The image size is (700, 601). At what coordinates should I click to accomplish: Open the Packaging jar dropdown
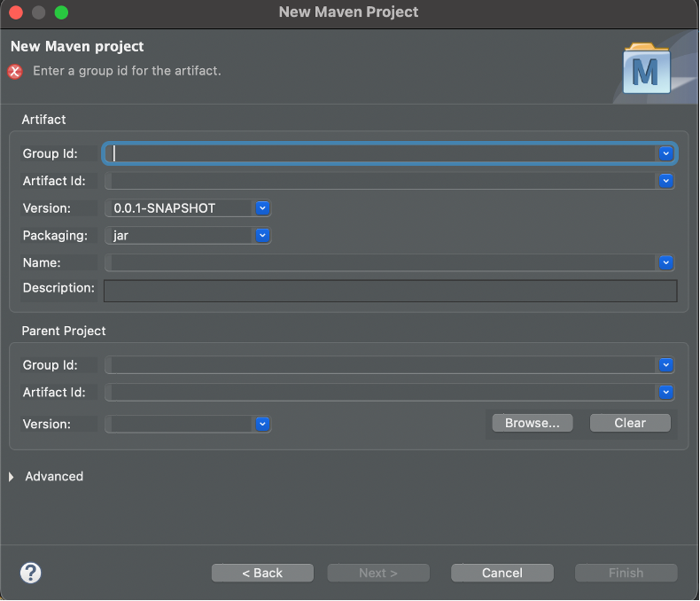pyautogui.click(x=262, y=235)
